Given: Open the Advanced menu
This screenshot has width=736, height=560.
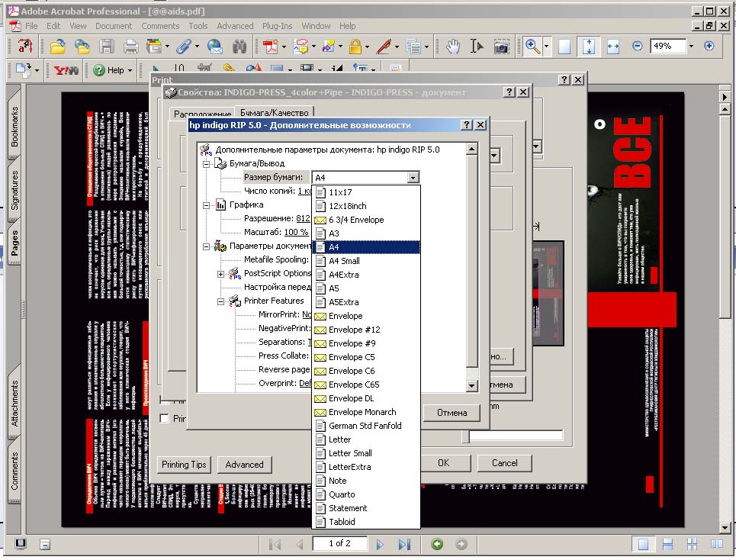Looking at the screenshot, I should pos(235,26).
